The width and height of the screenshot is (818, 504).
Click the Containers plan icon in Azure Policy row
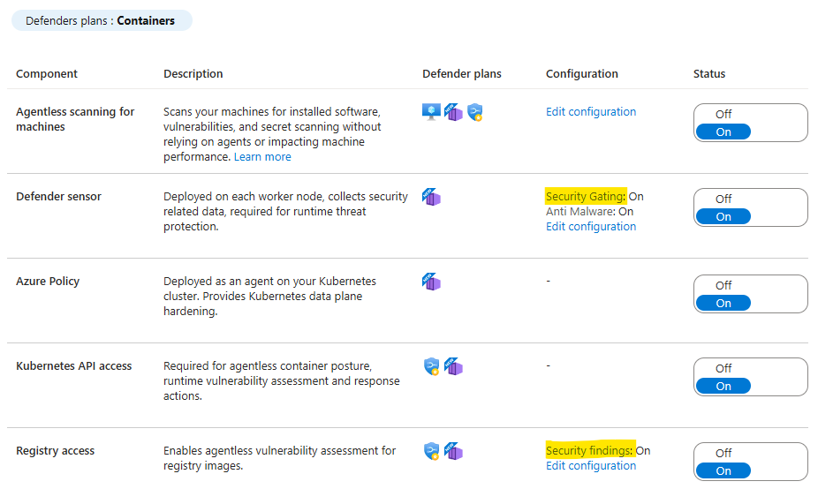pos(431,282)
